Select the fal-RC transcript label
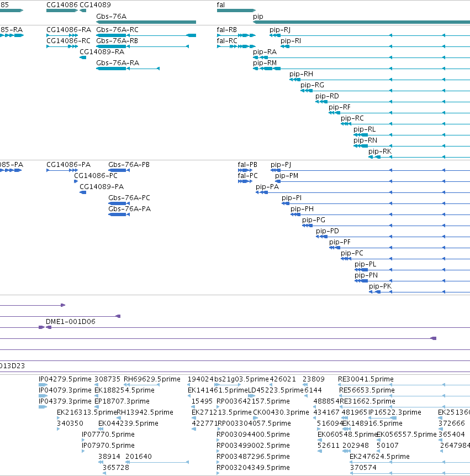The width and height of the screenshot is (470, 476). [x=227, y=41]
